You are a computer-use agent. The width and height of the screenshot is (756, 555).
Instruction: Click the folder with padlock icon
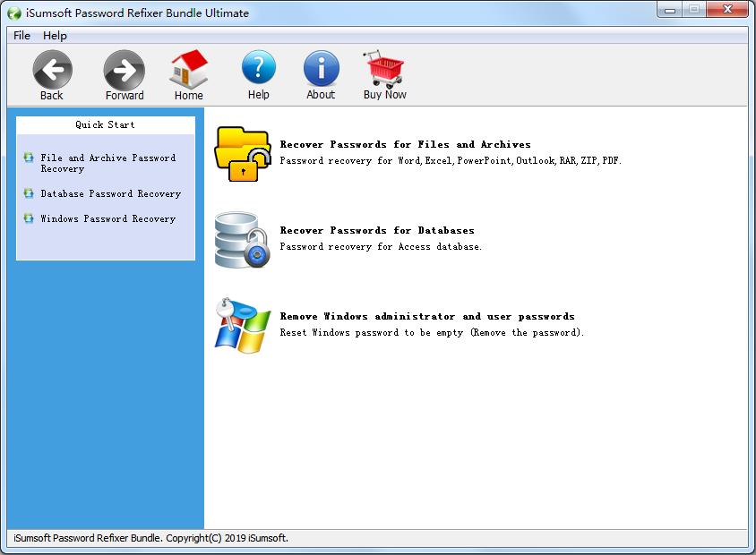[242, 153]
